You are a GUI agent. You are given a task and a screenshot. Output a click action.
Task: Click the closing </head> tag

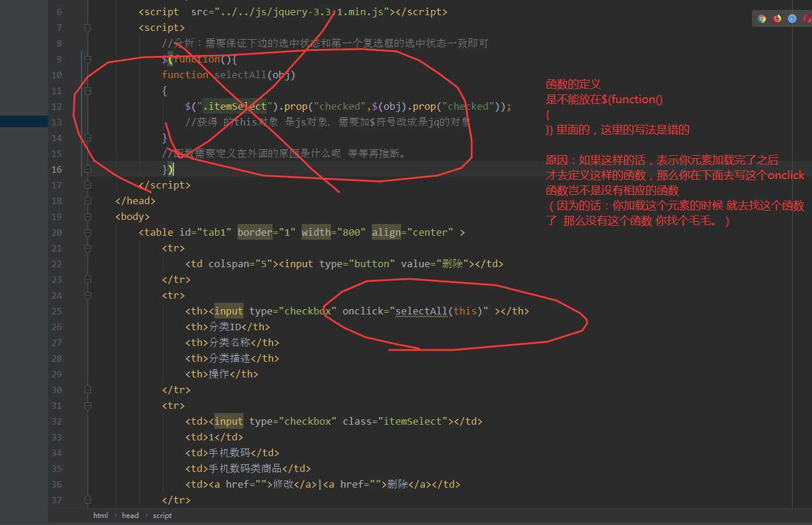point(135,201)
